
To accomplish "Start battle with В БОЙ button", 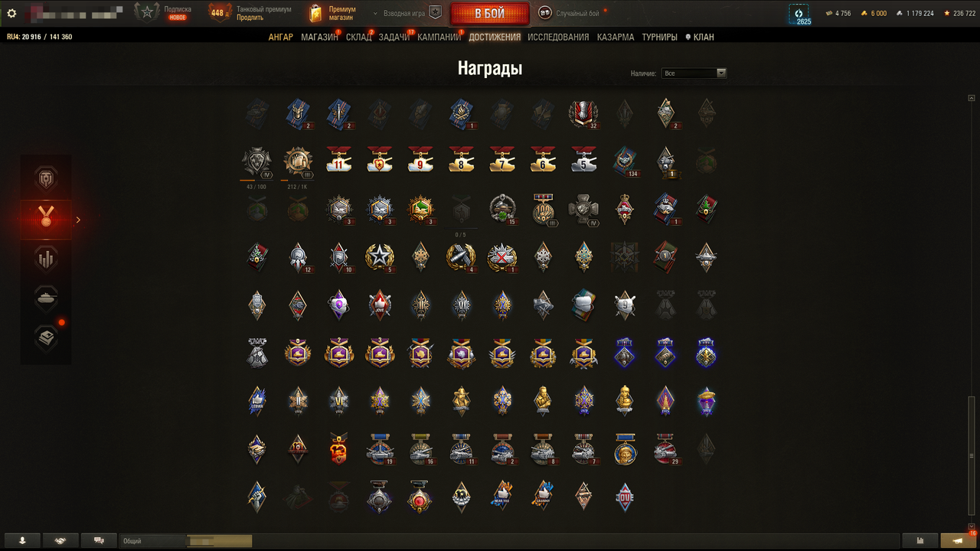I will pyautogui.click(x=489, y=14).
